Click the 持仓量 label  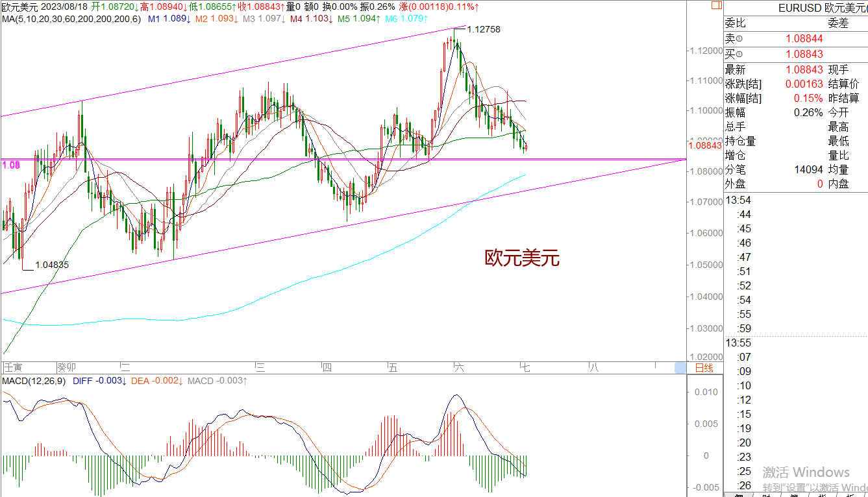coord(741,141)
